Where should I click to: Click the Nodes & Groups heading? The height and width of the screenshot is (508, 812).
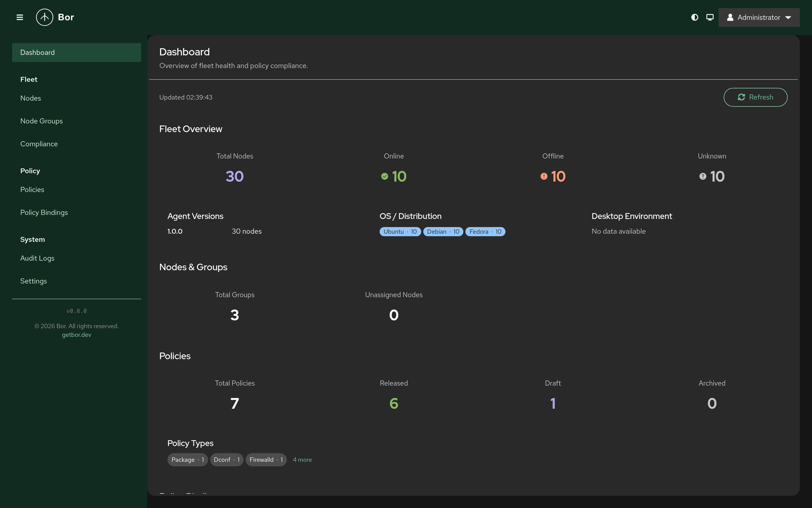[193, 267]
